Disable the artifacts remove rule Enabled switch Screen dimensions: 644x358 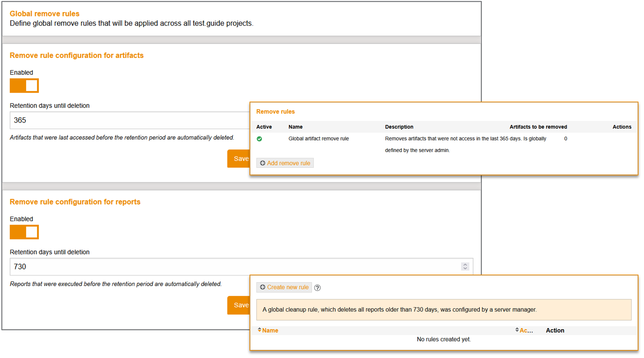tap(24, 86)
